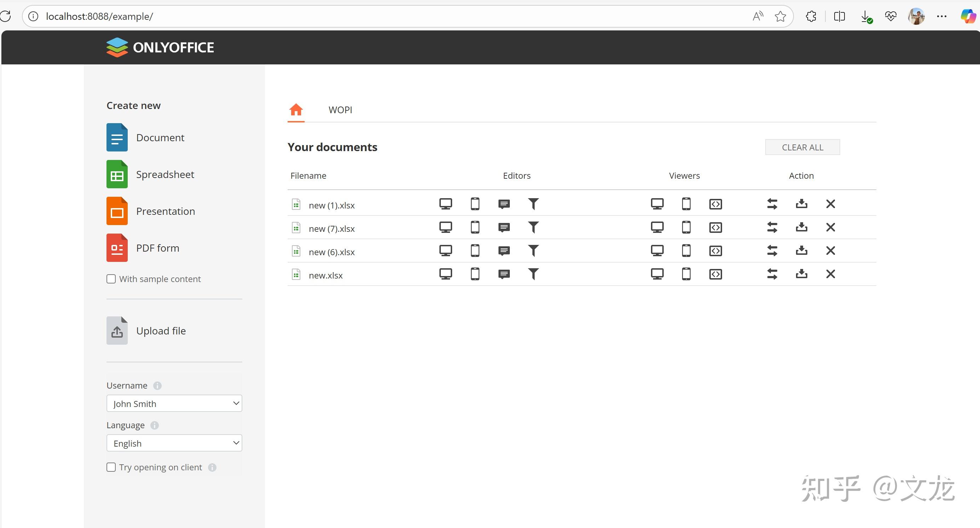Upload a file from your computer

161,331
